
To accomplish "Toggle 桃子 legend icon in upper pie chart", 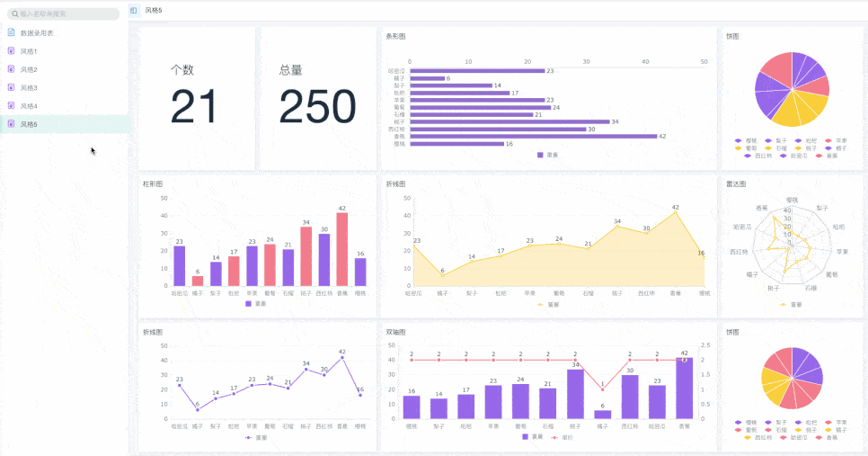I will point(798,148).
